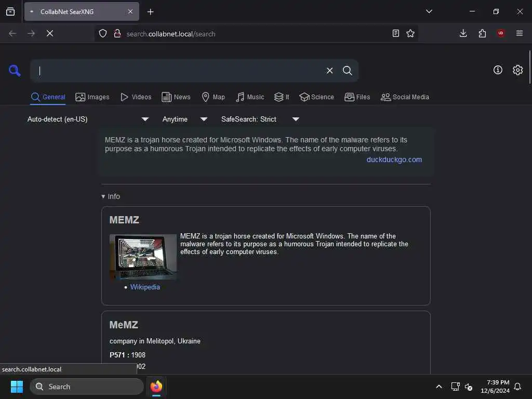Switch to Videos search category

(136, 97)
